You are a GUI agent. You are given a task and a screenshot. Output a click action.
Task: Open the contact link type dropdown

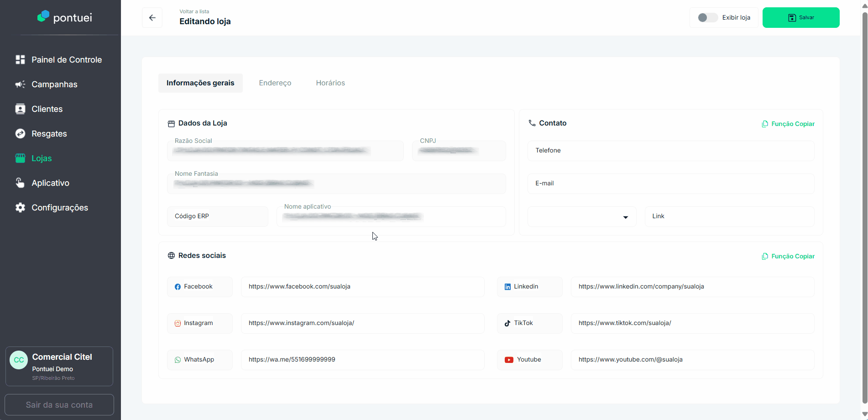582,217
